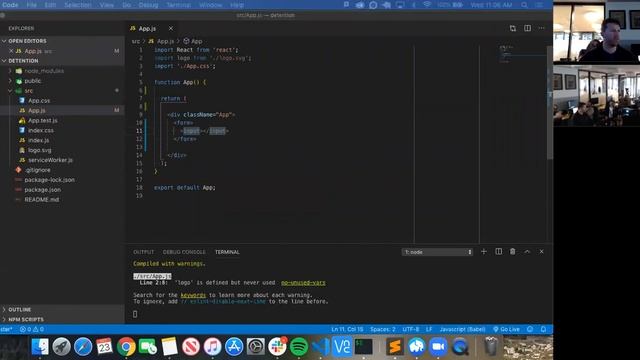Screen dimensions: 640x360
Task: Click 'App' symbol in the editor breadcrumb
Action: tap(193, 41)
